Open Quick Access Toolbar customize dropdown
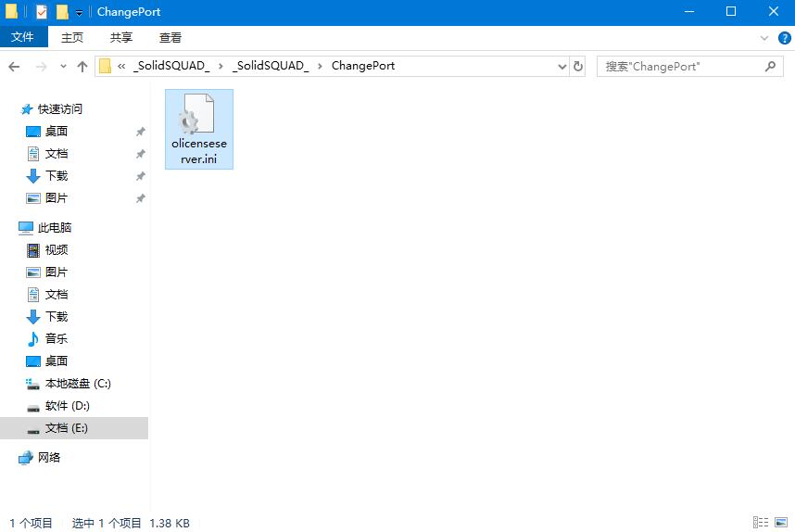 [x=79, y=12]
